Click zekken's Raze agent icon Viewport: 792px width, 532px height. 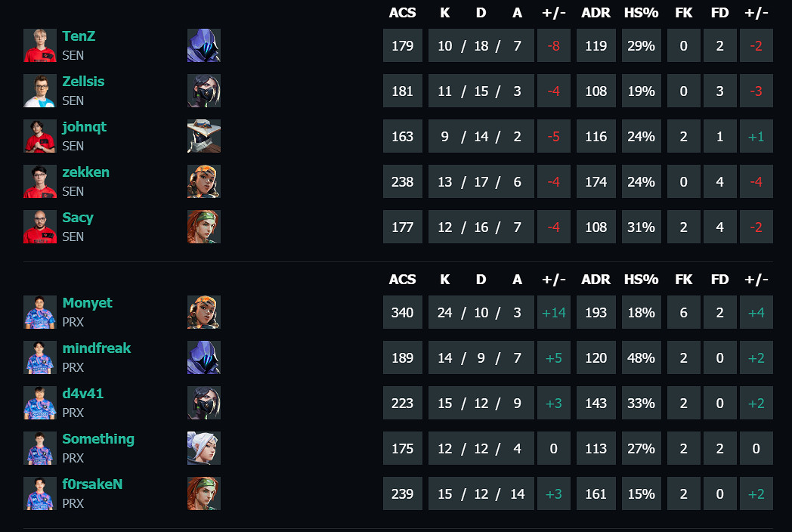(203, 181)
